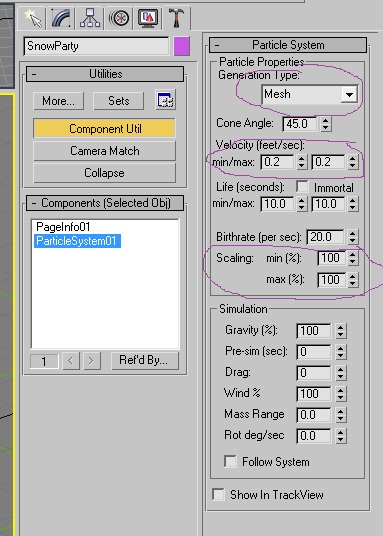This screenshot has height=536, width=383.
Task: Enable the Immortal checkbox
Action: 302,187
